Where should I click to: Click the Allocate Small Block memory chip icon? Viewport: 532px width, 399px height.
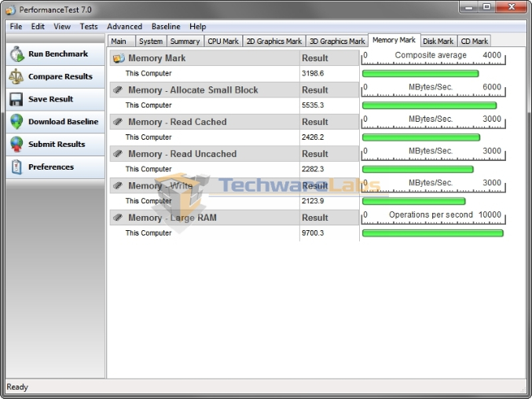(x=118, y=90)
